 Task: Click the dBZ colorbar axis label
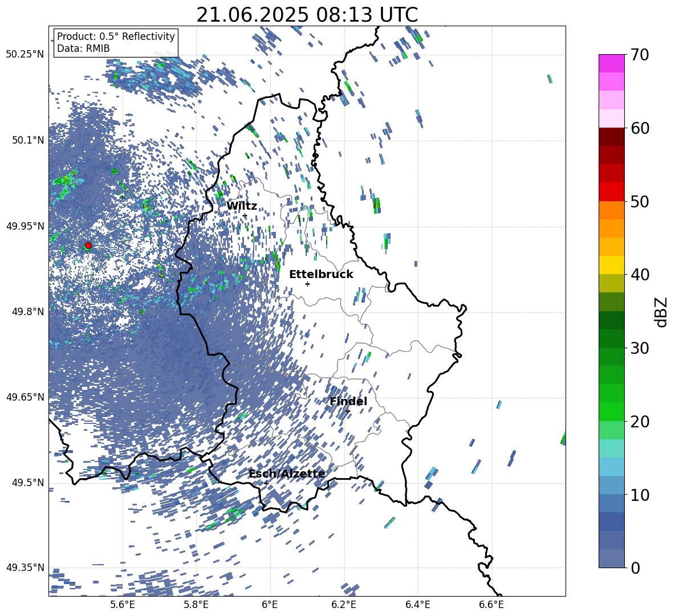click(x=661, y=312)
